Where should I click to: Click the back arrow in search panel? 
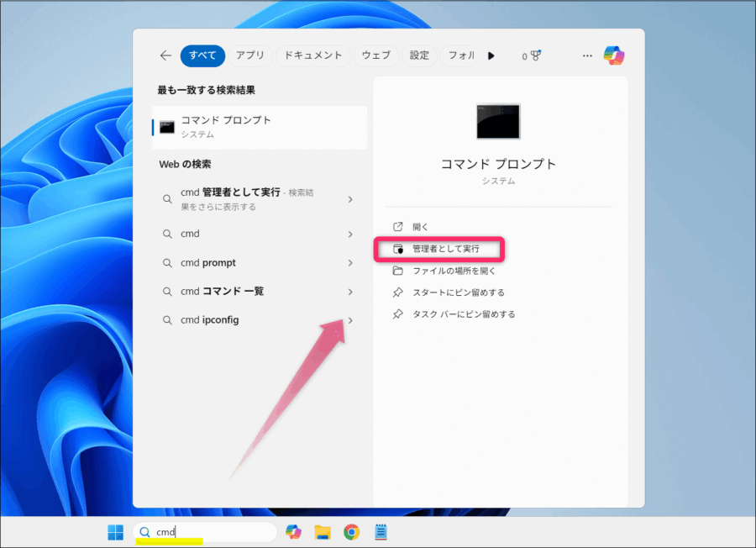pos(165,55)
